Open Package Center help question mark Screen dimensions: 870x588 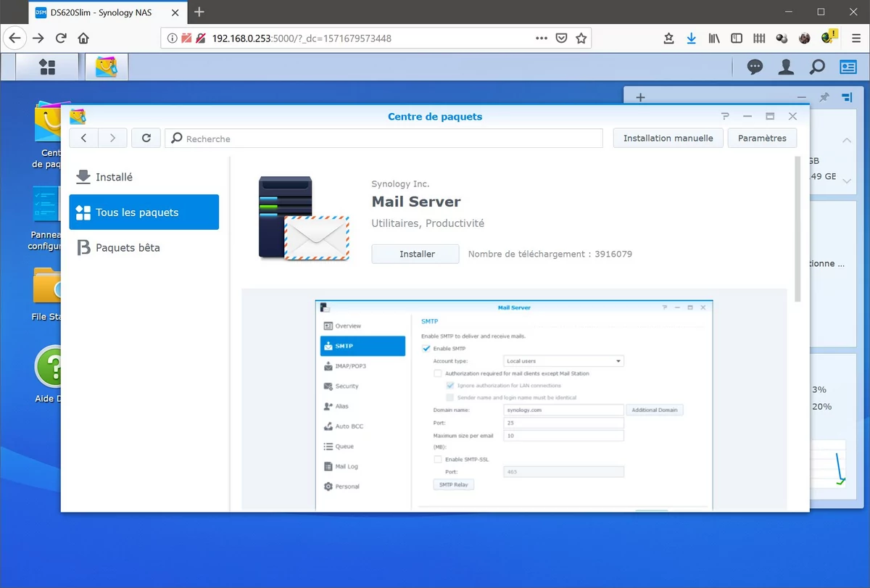click(x=725, y=116)
